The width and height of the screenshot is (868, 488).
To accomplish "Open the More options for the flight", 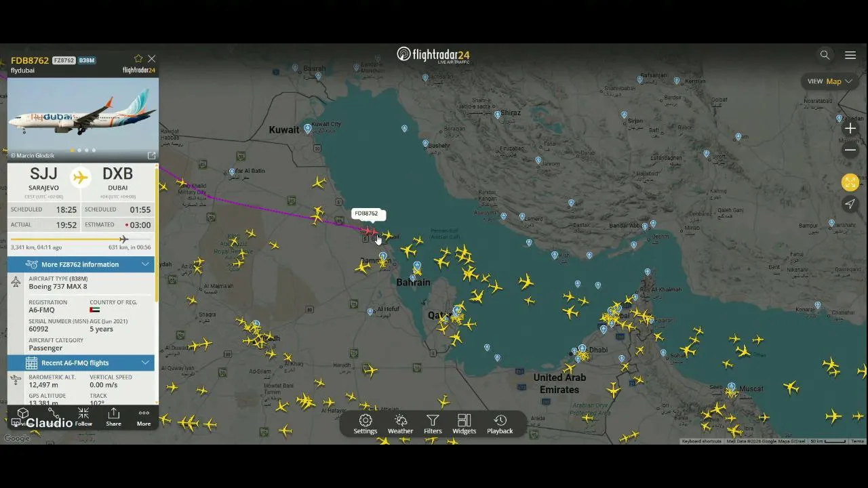I will 144,417.
